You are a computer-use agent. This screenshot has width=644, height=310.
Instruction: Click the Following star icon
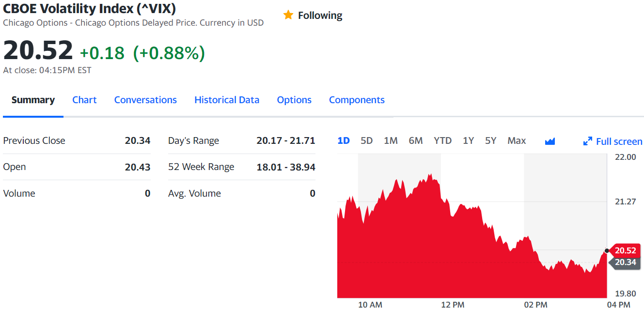288,15
